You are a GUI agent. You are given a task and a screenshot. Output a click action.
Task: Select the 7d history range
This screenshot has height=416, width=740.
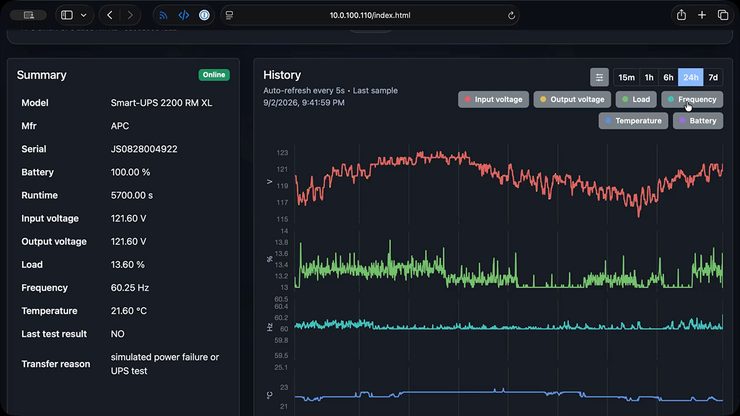click(713, 77)
